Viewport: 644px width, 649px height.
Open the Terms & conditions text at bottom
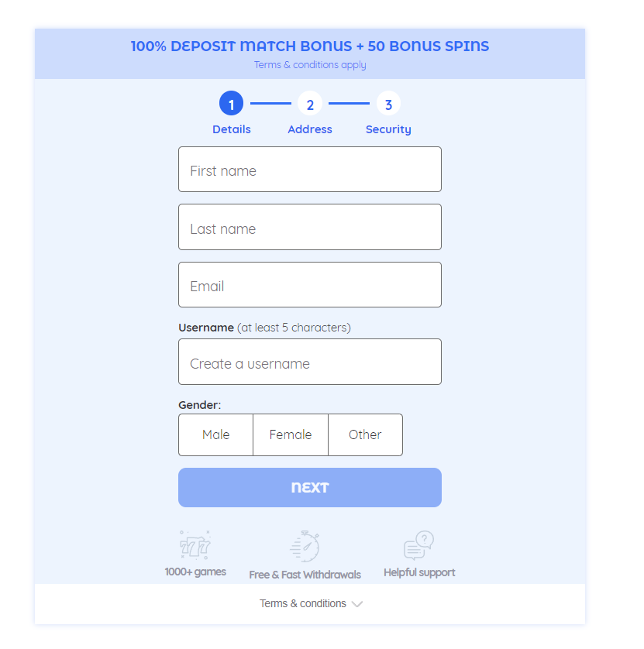[303, 603]
